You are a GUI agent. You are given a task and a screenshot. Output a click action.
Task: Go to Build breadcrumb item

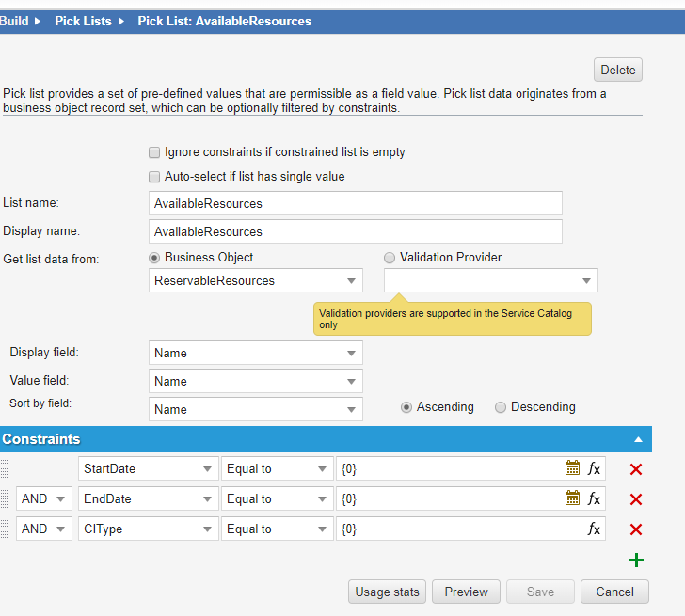pyautogui.click(x=14, y=21)
